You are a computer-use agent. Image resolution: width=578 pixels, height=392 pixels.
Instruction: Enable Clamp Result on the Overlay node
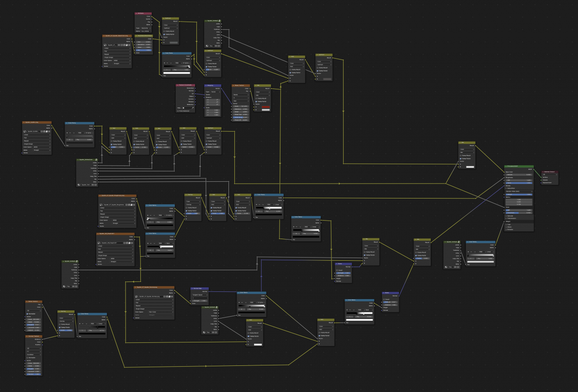coord(186,207)
